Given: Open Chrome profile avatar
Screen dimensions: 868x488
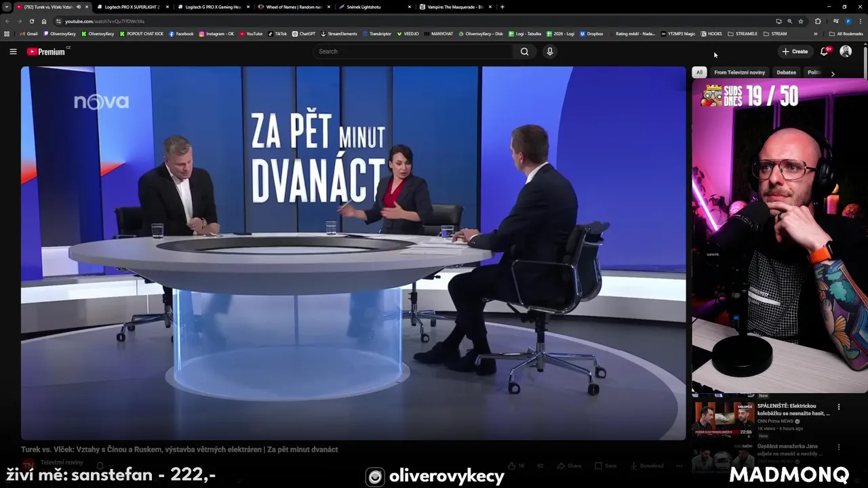Looking at the screenshot, I should tap(848, 21).
